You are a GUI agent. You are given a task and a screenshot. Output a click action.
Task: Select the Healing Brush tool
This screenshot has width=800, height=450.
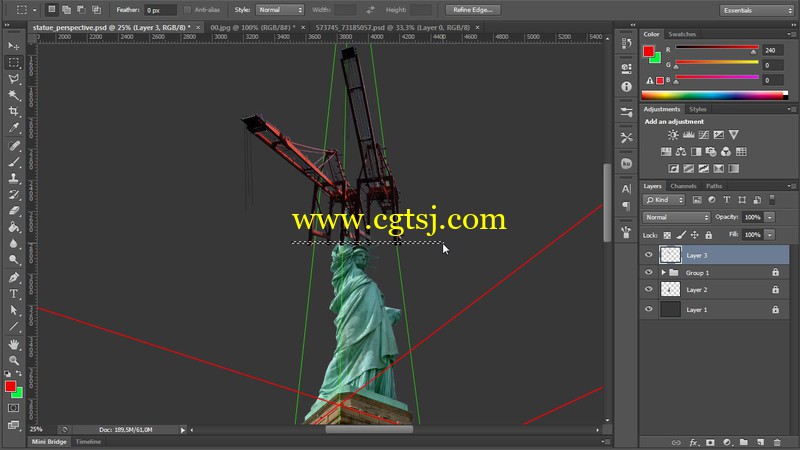[14, 146]
